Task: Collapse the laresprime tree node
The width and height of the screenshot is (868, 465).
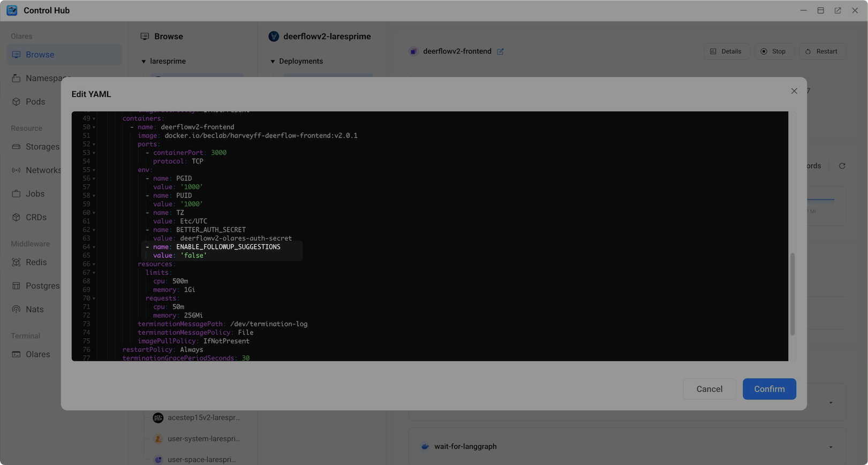Action: [x=144, y=62]
